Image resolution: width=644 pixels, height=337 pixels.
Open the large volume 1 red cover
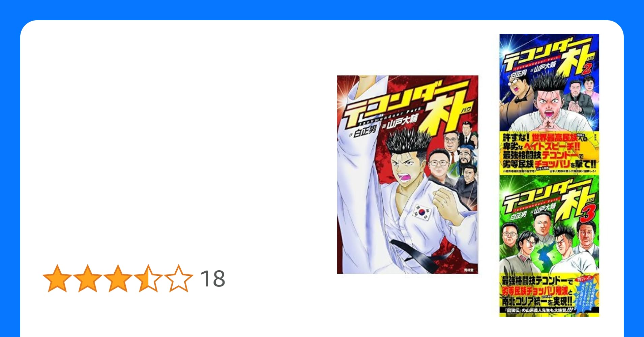[x=408, y=175]
